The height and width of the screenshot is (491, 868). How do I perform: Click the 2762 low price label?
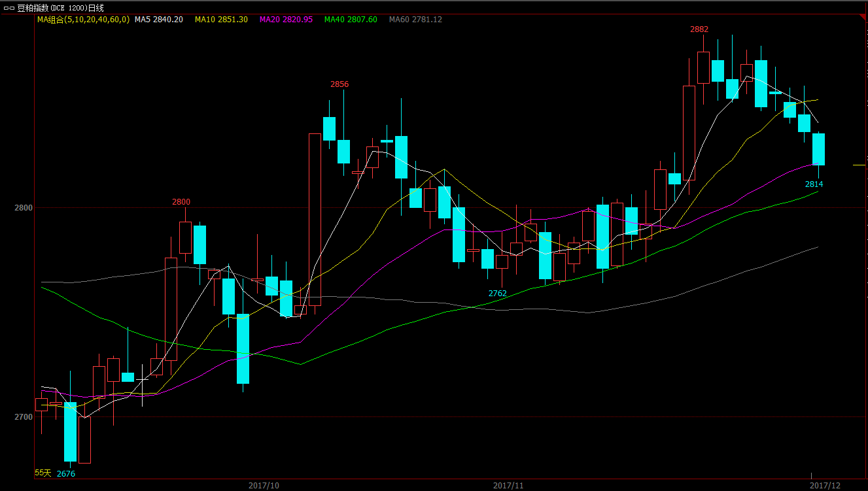pos(498,294)
